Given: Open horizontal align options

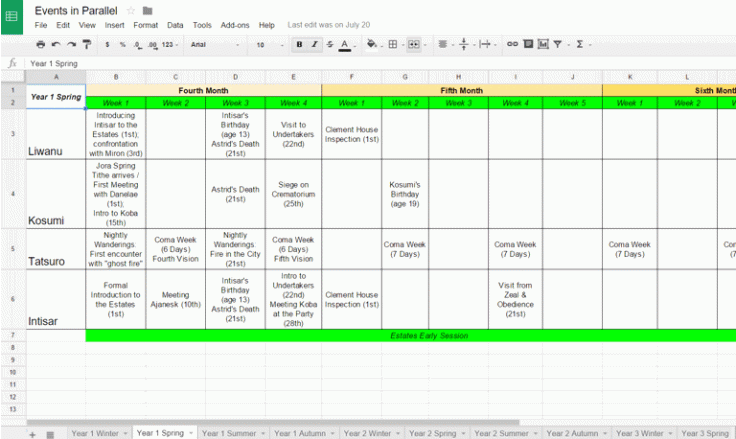Looking at the screenshot, I should pyautogui.click(x=445, y=44).
